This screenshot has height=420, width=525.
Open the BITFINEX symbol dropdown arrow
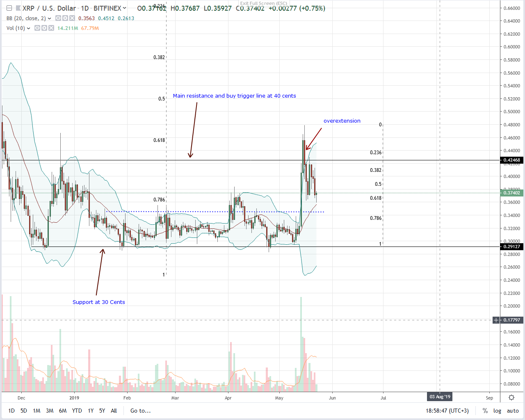(124, 8)
